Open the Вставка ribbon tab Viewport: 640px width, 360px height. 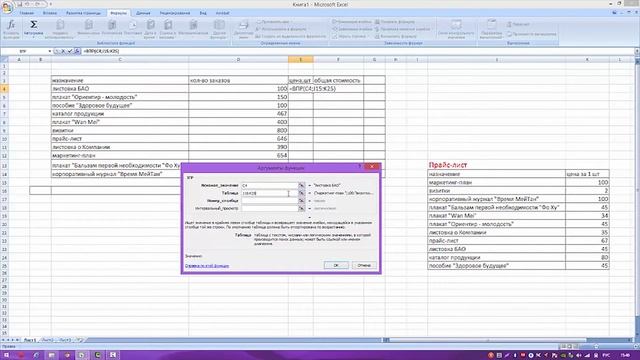tap(50, 13)
